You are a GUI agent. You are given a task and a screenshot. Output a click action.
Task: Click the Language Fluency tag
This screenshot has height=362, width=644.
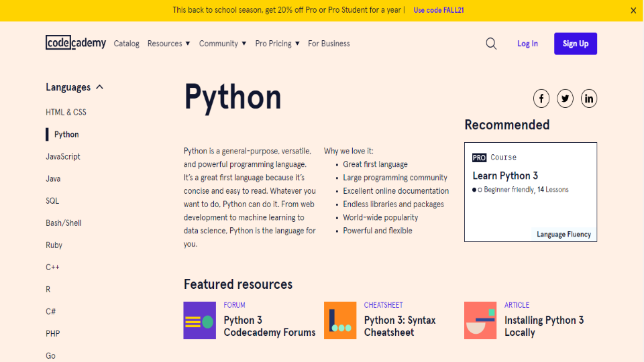click(x=563, y=235)
